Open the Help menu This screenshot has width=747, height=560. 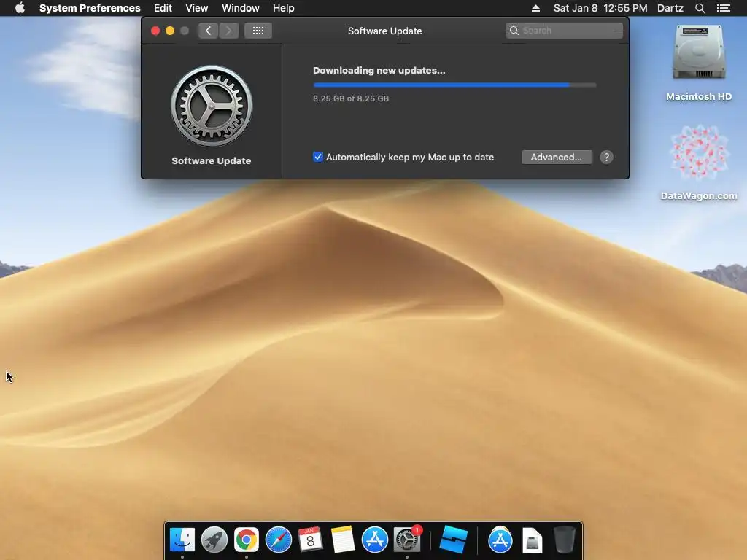coord(284,8)
